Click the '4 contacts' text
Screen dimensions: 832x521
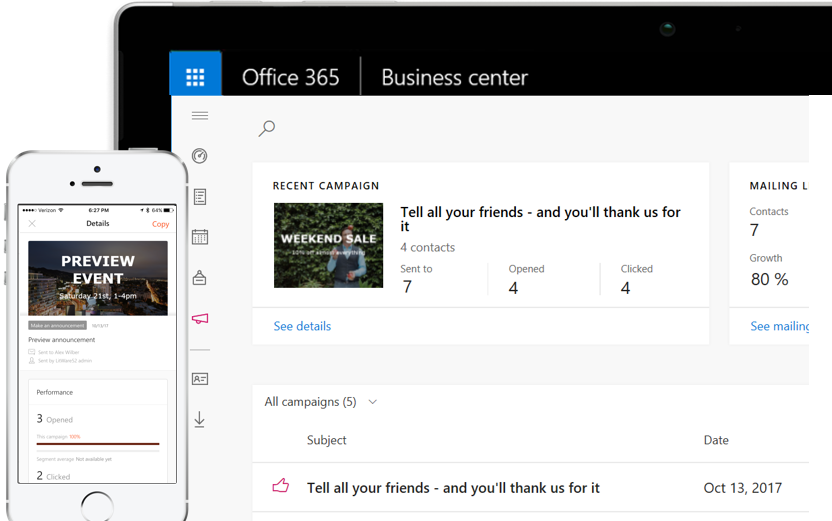(x=427, y=247)
